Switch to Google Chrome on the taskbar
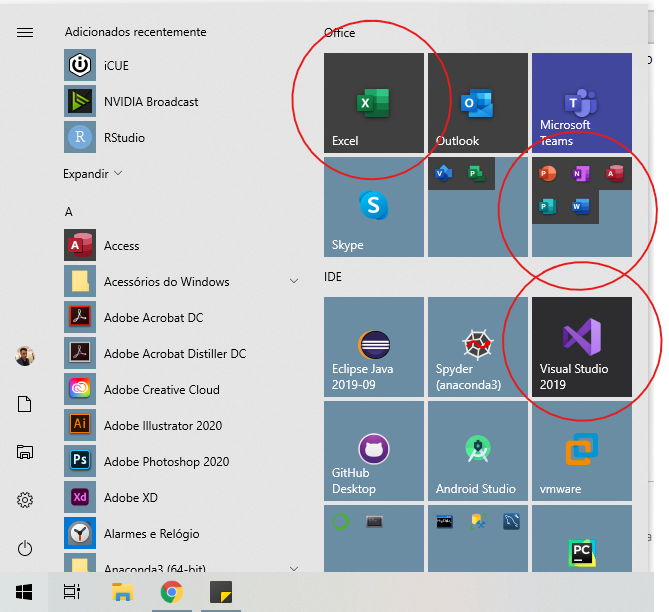The width and height of the screenshot is (669, 612). click(172, 592)
